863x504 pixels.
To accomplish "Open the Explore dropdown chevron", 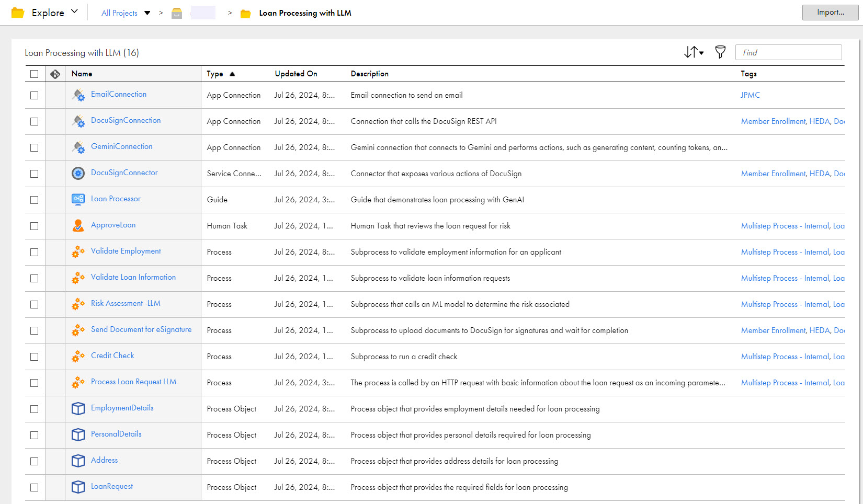I will [74, 12].
